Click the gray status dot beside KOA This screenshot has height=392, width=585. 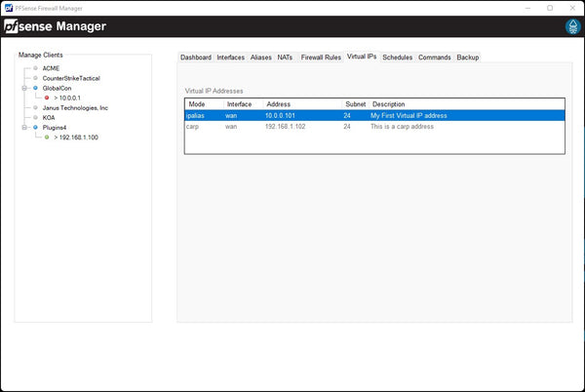point(36,117)
